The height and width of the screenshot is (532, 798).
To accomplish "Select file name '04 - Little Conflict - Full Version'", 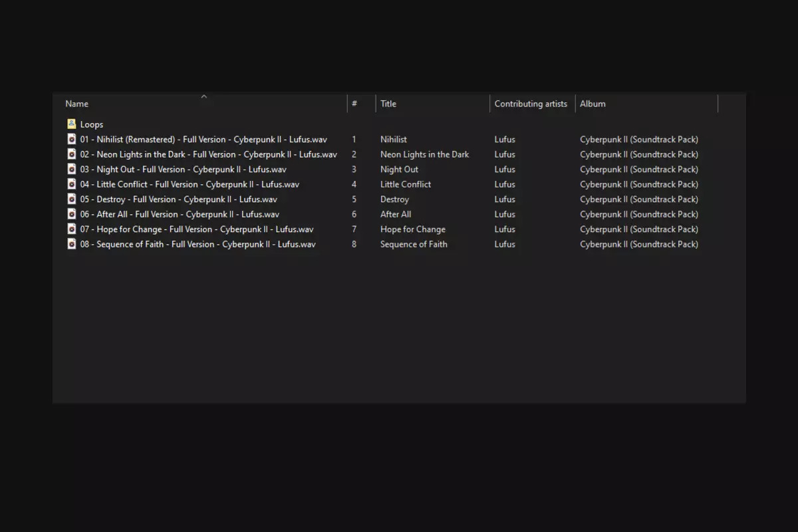I will tap(190, 184).
